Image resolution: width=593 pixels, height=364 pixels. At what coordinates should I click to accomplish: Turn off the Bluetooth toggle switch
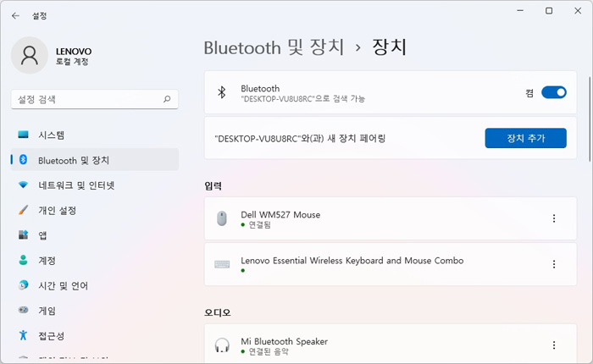(554, 92)
